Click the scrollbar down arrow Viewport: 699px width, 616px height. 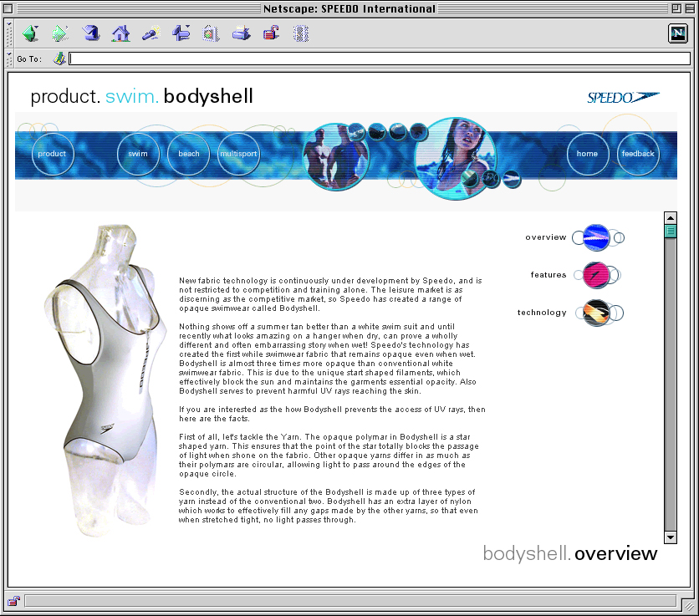[x=671, y=537]
